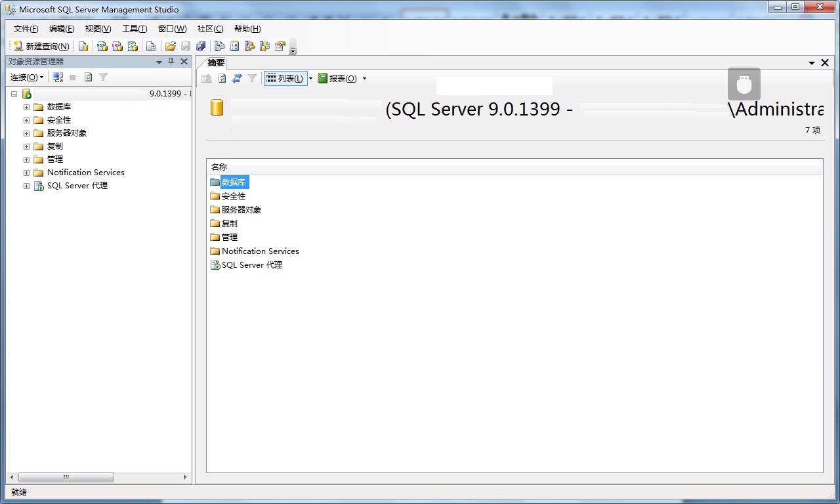Open the 视图(V) menu

(x=98, y=29)
